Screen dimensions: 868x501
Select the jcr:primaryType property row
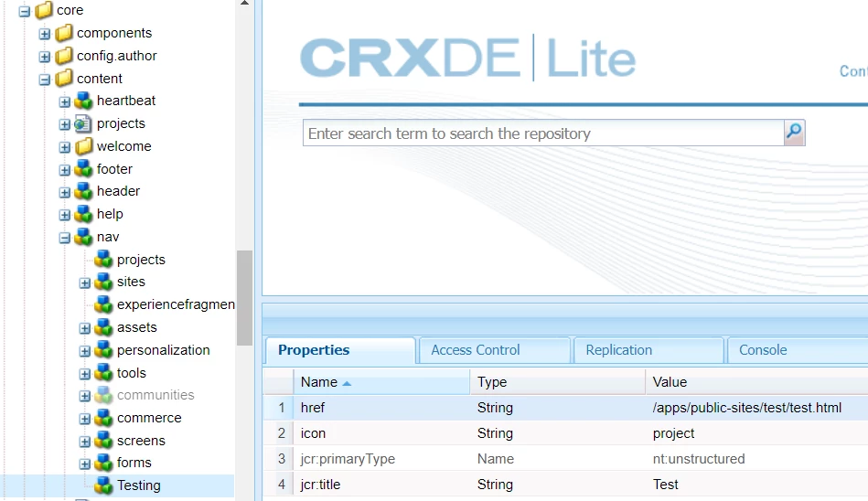[565, 459]
